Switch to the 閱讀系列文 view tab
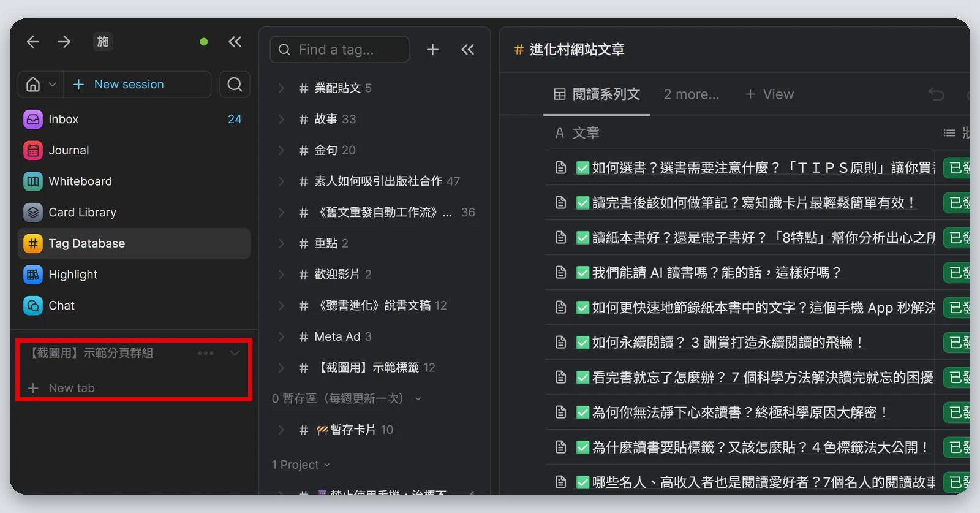This screenshot has height=513, width=980. 597,94
